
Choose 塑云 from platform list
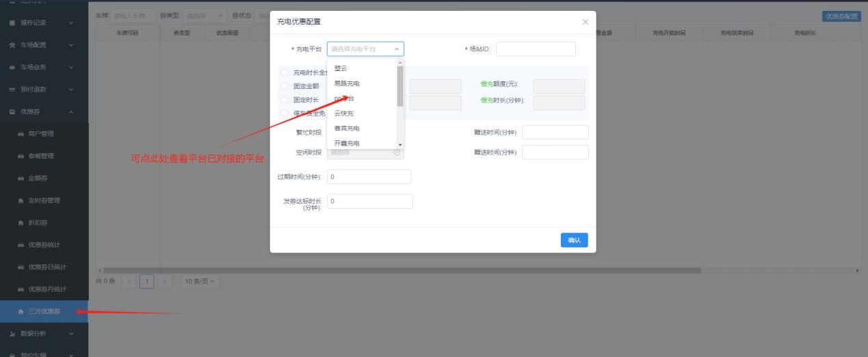point(362,68)
